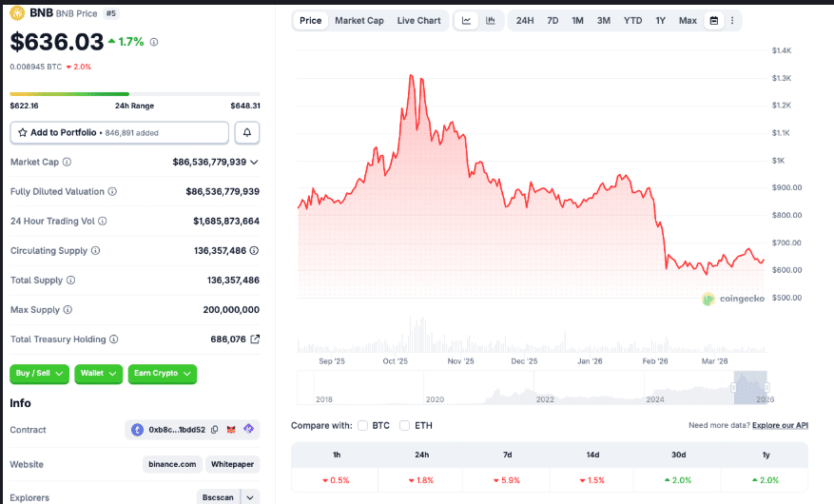Click Add to Portfolio button

click(x=119, y=132)
